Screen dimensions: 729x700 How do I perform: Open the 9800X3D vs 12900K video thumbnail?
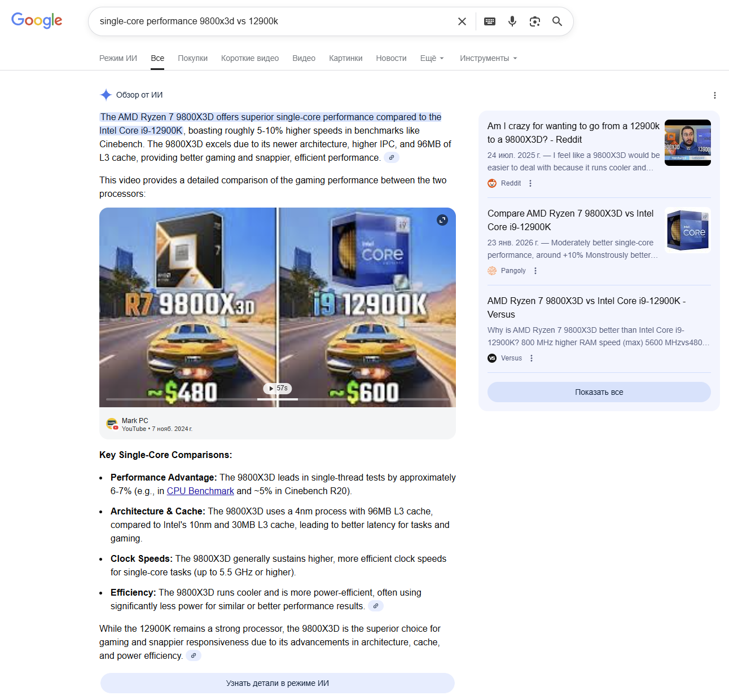coord(278,307)
